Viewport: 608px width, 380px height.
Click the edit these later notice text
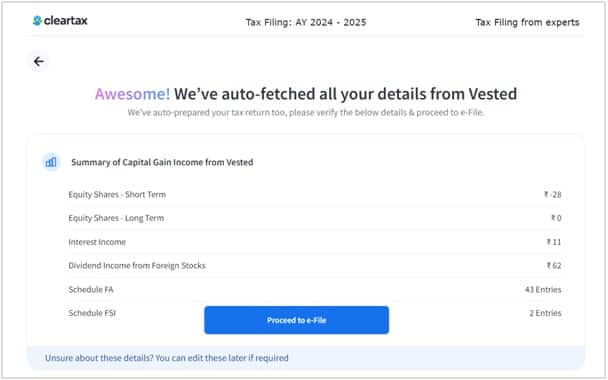[x=167, y=358]
